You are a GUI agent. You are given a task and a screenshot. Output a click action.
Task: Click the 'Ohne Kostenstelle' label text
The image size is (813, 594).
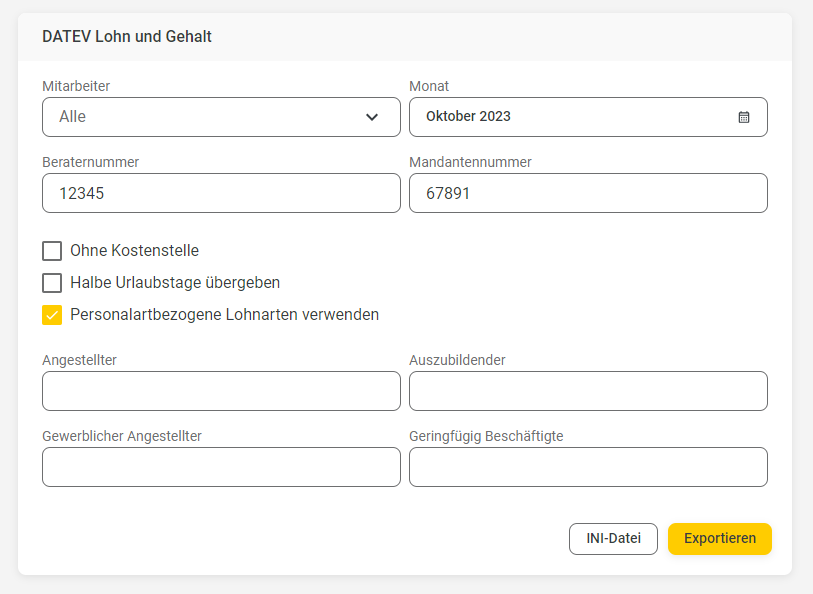134,251
